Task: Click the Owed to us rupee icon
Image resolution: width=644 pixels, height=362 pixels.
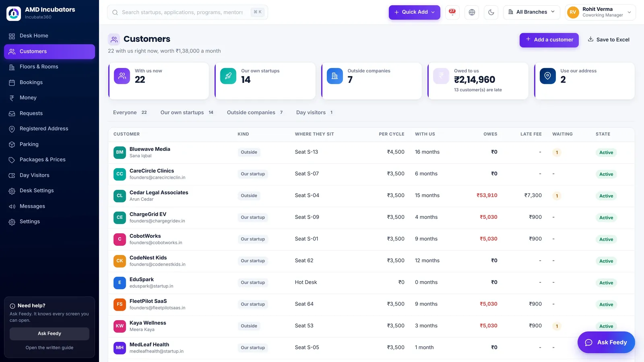Action: [441, 76]
